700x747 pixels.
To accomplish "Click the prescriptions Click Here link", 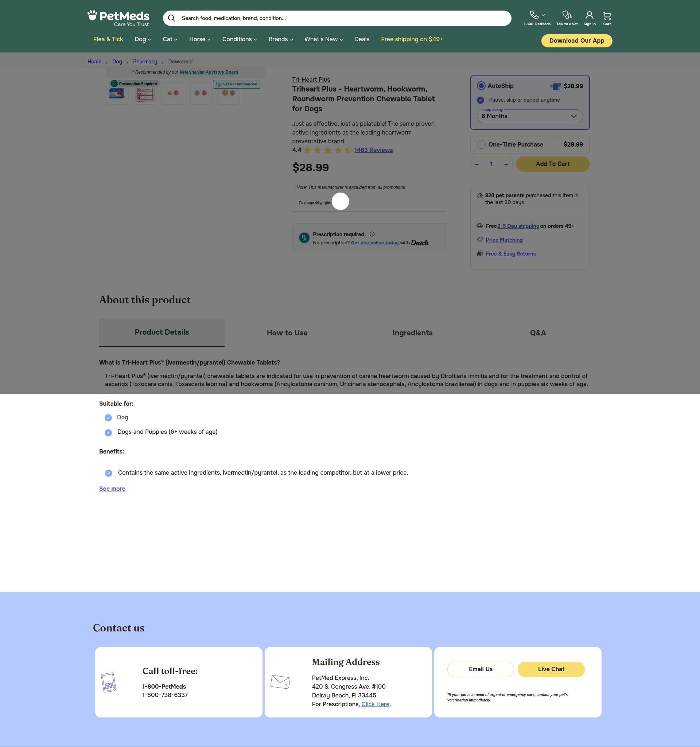I will 375,704.
